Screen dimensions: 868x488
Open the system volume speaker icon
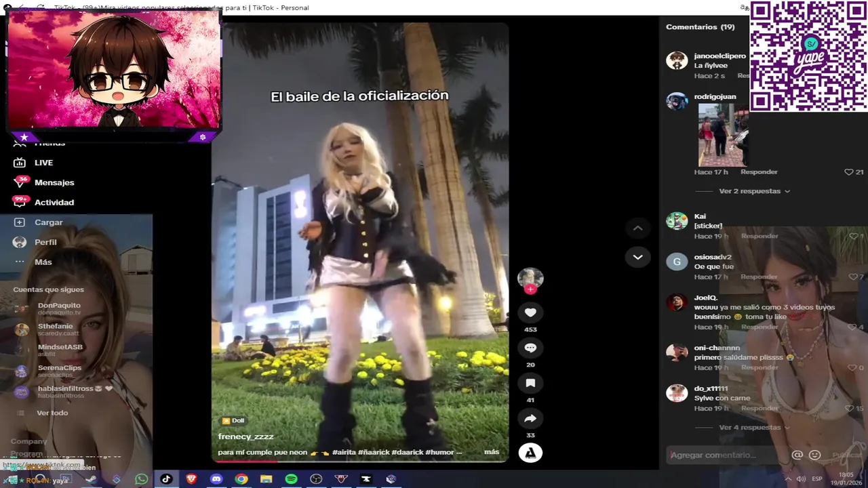tap(800, 479)
